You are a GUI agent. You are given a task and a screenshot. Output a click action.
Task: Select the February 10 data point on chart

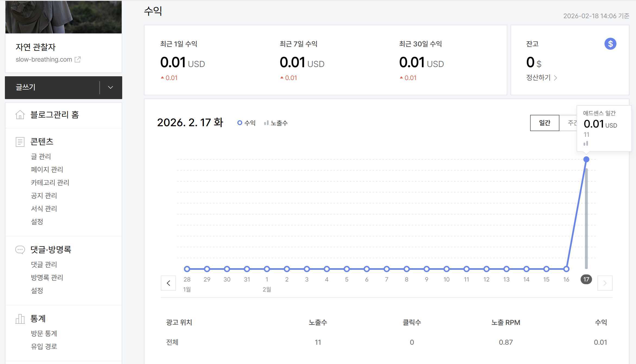click(446, 269)
